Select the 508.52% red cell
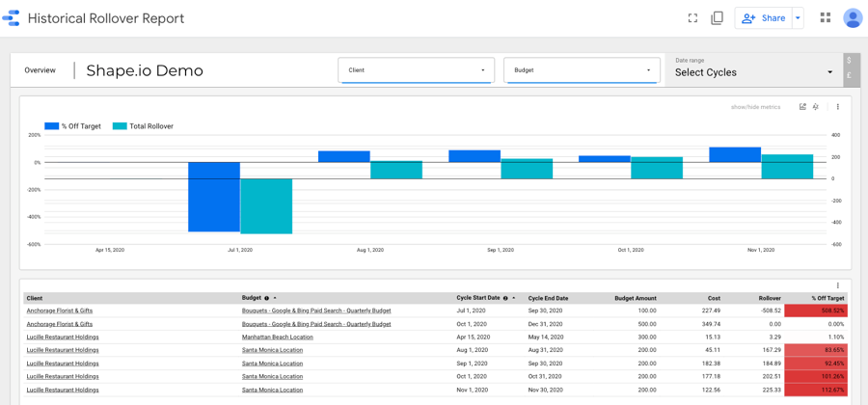868x405 pixels. click(817, 310)
